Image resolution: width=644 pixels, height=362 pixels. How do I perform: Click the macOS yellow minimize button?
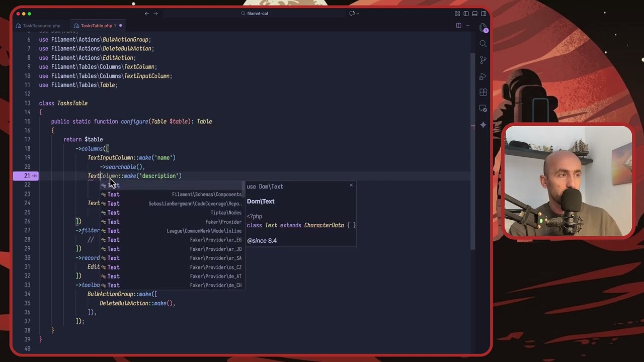pyautogui.click(x=23, y=14)
